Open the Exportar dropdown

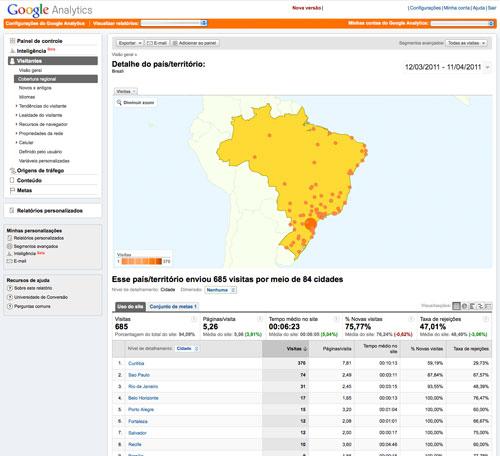[130, 43]
